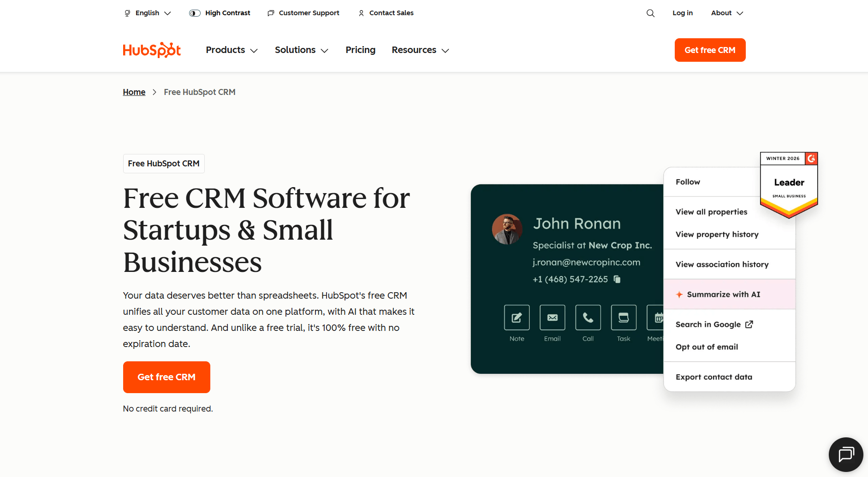
Task: Expand the Solutions menu
Action: pos(302,50)
